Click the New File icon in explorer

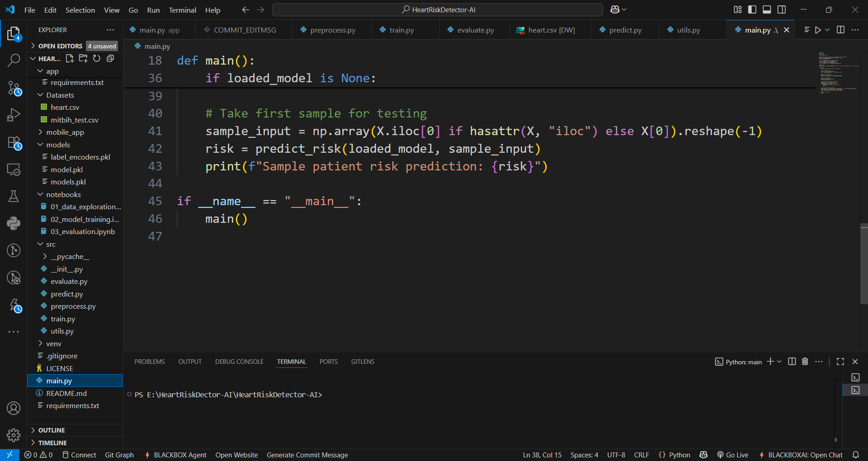click(x=70, y=58)
